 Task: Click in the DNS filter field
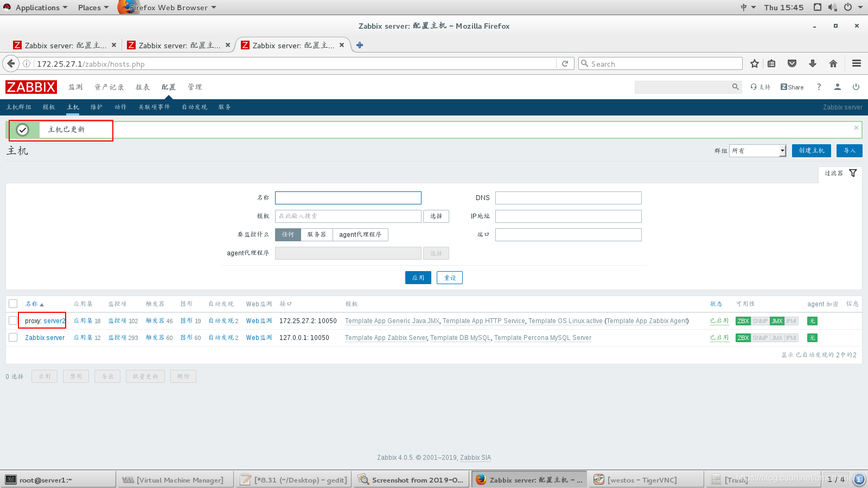569,198
